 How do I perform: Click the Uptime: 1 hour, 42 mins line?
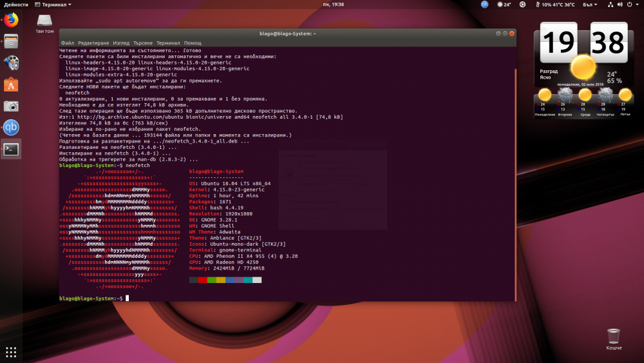point(224,195)
